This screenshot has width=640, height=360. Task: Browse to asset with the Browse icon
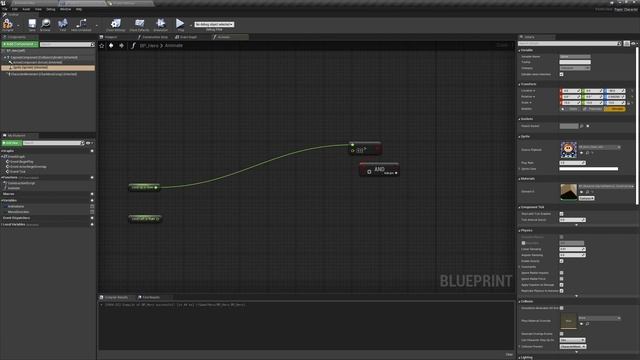45,24
